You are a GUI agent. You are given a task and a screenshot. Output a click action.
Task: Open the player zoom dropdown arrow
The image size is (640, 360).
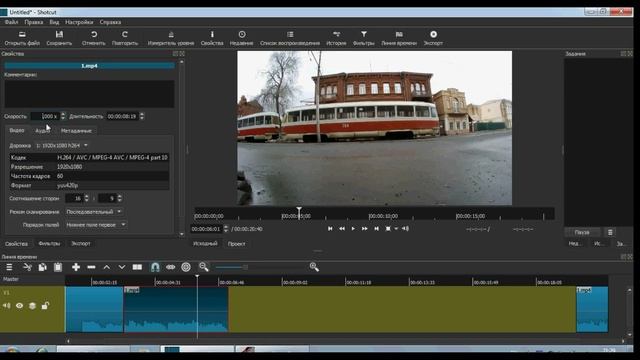pyautogui.click(x=396, y=229)
